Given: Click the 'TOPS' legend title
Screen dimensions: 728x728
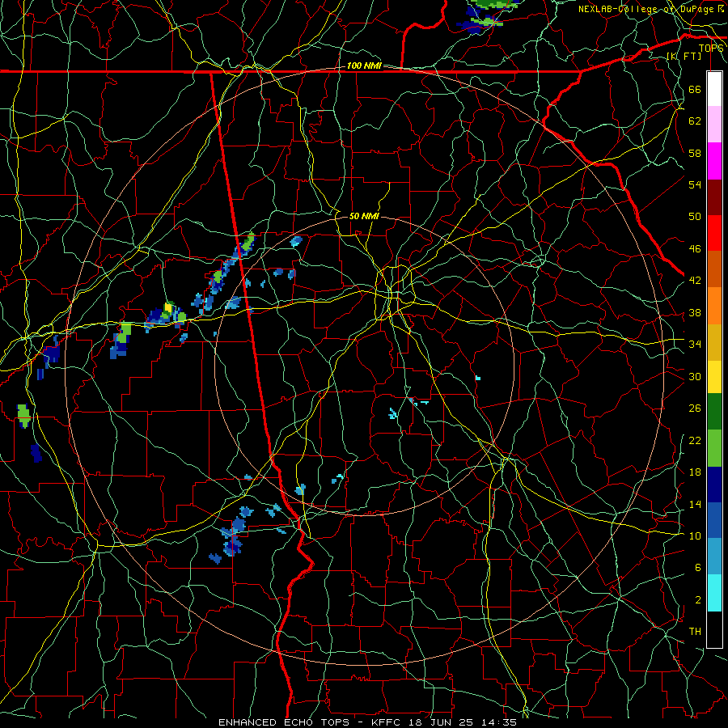Looking at the screenshot, I should click(x=711, y=49).
